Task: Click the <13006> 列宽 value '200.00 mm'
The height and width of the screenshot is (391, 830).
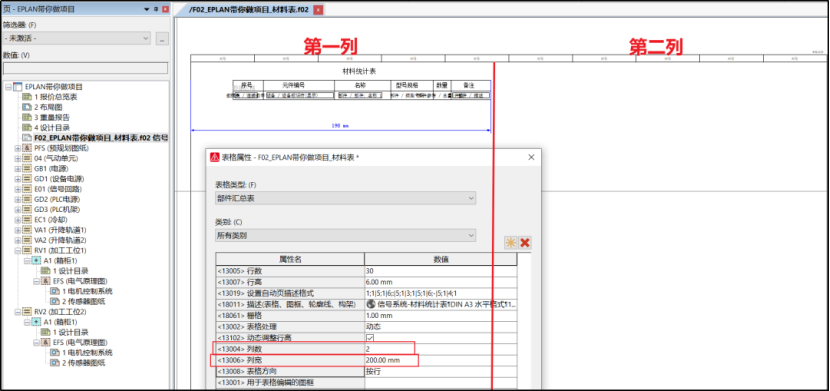Action: (x=440, y=360)
